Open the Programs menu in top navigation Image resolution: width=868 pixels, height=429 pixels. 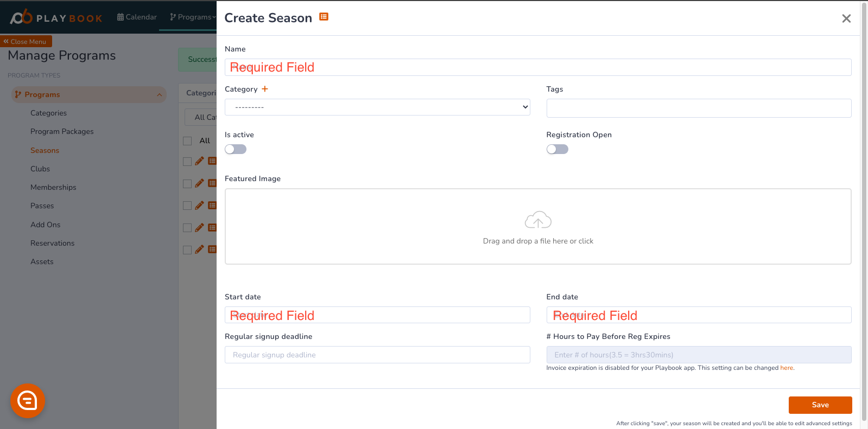pos(193,17)
